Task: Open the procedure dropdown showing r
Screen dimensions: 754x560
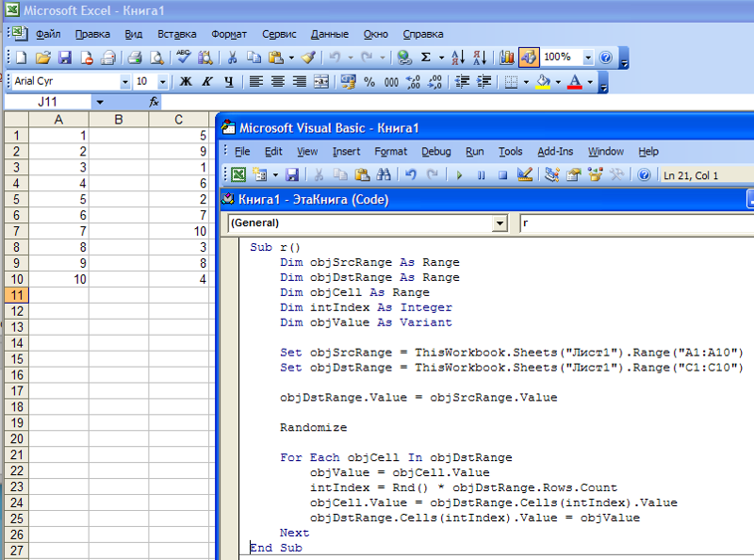Action: 637,223
